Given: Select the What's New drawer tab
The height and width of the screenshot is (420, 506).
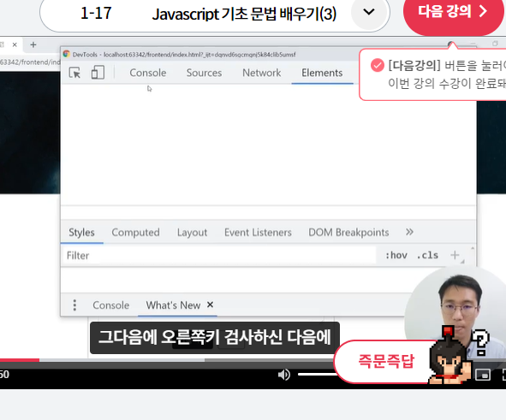Looking at the screenshot, I should click(x=173, y=305).
